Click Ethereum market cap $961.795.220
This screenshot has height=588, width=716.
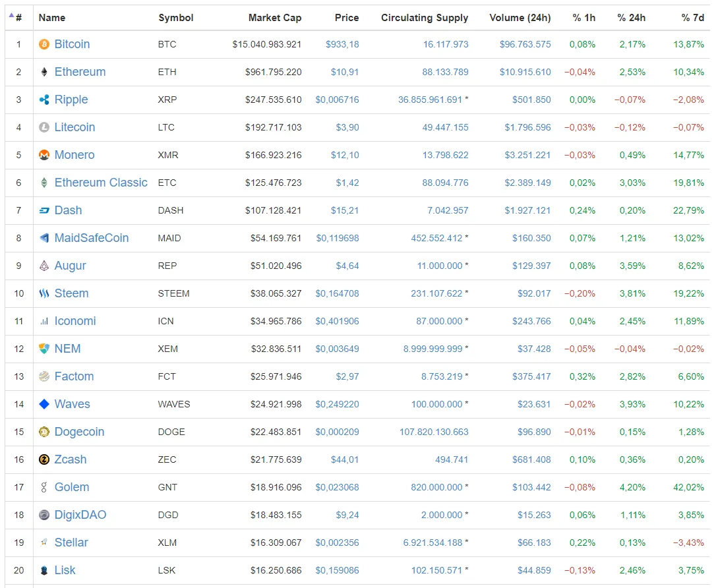pos(273,72)
